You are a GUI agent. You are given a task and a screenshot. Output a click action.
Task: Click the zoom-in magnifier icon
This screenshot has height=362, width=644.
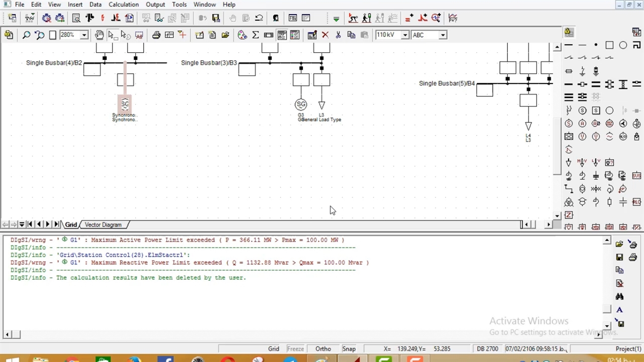coord(26,35)
